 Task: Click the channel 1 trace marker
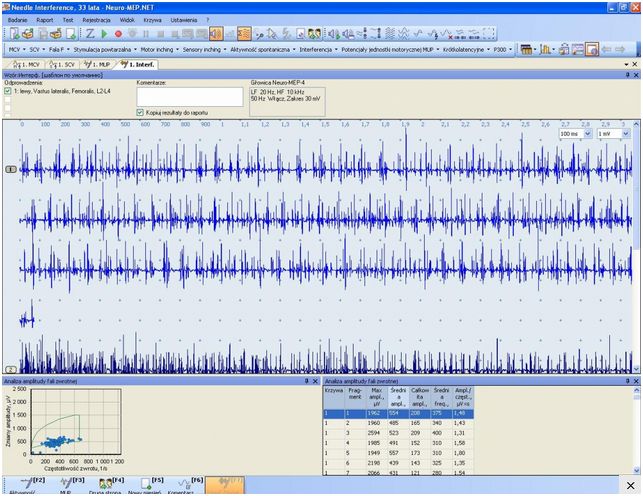click(11, 170)
